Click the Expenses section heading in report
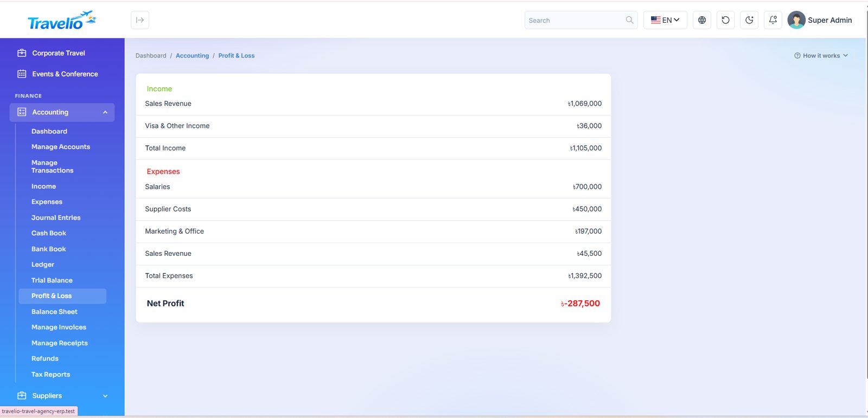The width and height of the screenshot is (868, 418). [163, 171]
